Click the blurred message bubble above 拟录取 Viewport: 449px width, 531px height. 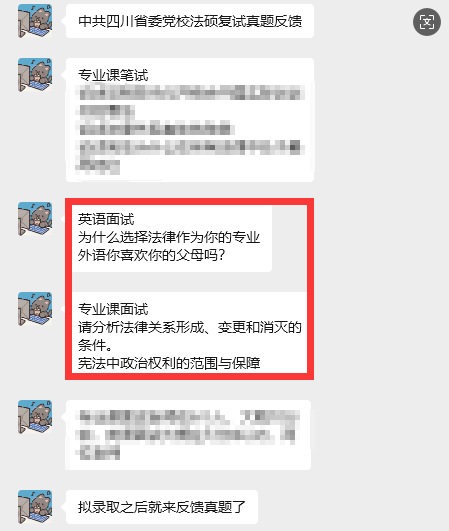pos(188,435)
